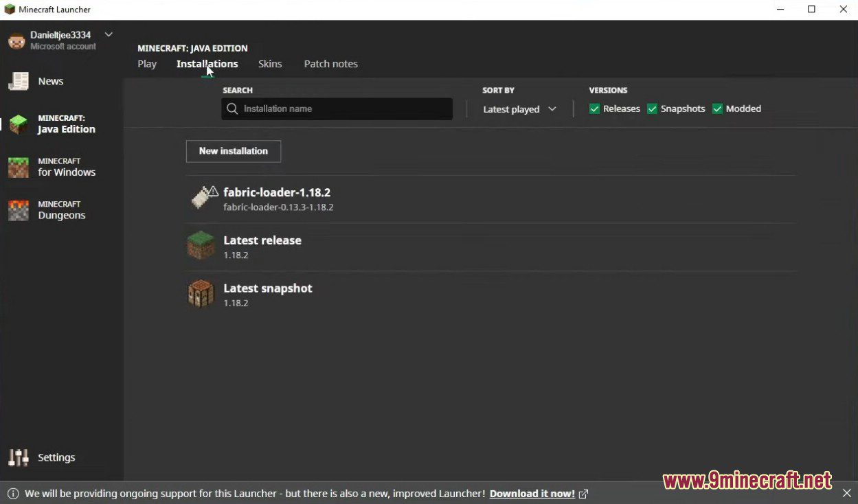Open the News newspaper icon

point(19,81)
